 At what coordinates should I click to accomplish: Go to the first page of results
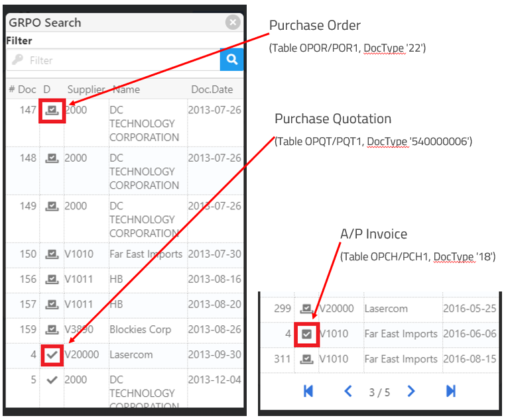[308, 392]
